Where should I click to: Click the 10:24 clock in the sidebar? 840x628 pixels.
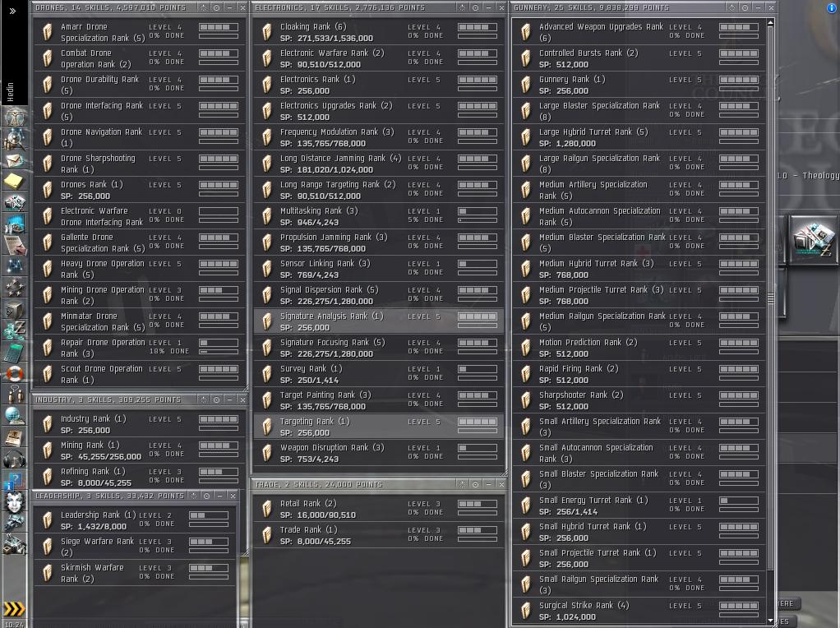pyautogui.click(x=14, y=624)
